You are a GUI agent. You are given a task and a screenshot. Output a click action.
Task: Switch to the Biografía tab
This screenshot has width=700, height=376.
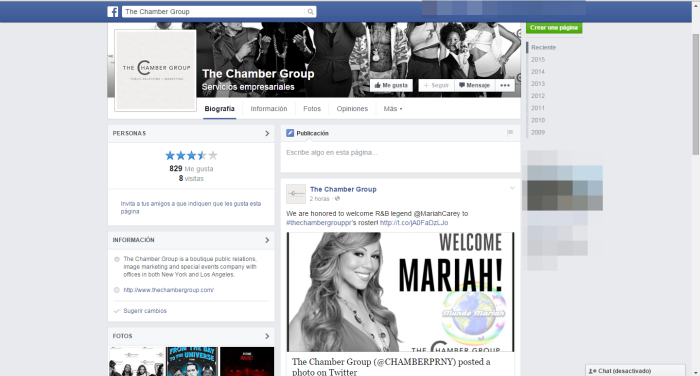tap(219, 109)
